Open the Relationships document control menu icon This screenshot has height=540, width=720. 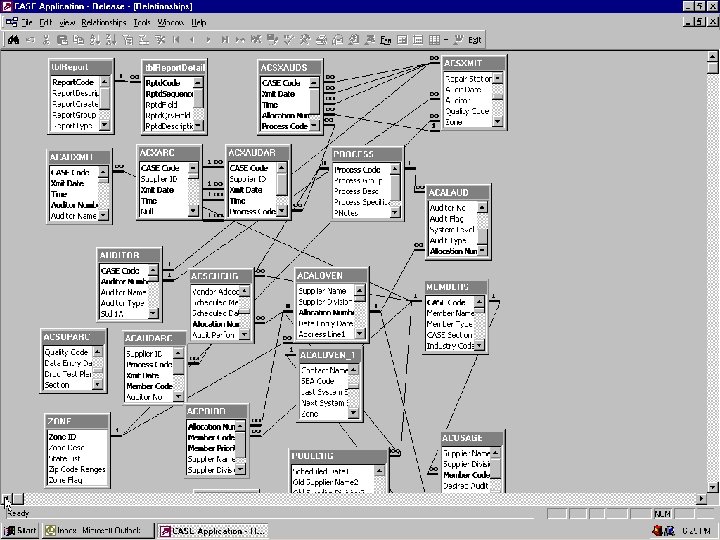(11, 22)
